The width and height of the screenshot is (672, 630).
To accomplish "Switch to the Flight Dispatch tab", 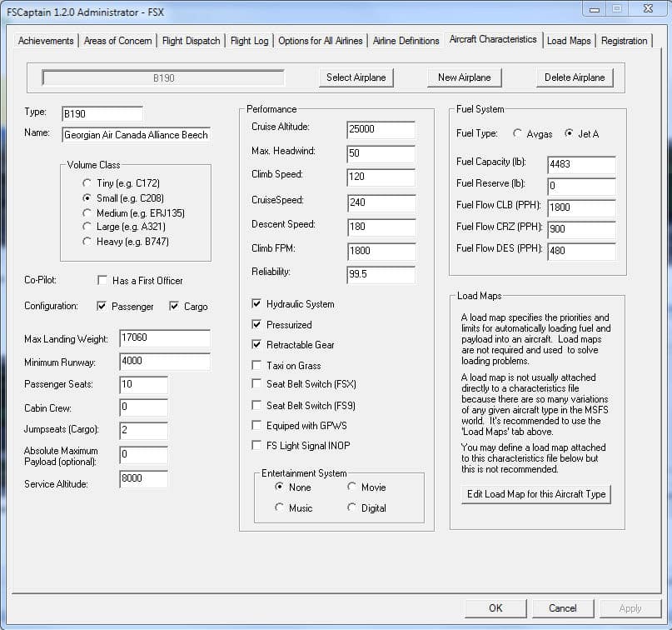I will click(191, 41).
